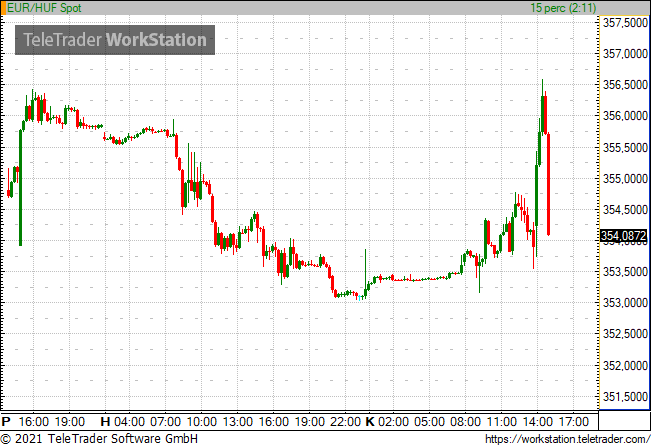Click the 353,0000 price axis label
The height and width of the screenshot is (448, 651).
pos(625,303)
